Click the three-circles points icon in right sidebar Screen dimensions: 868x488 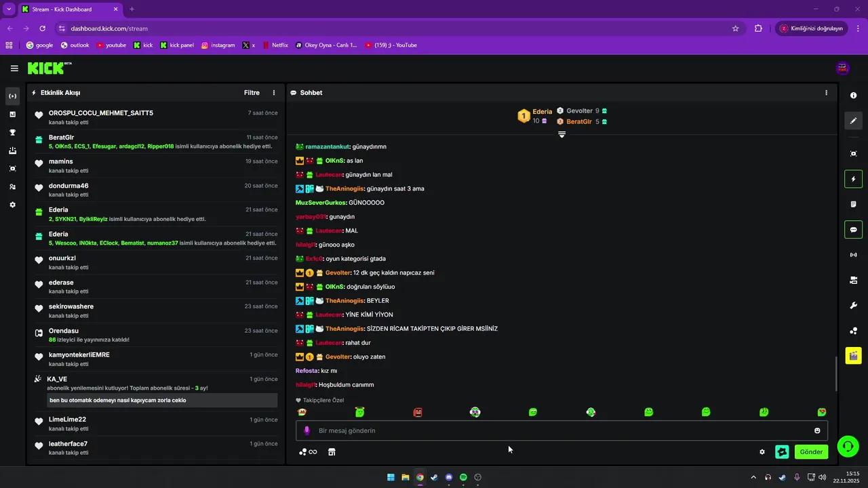point(853,330)
